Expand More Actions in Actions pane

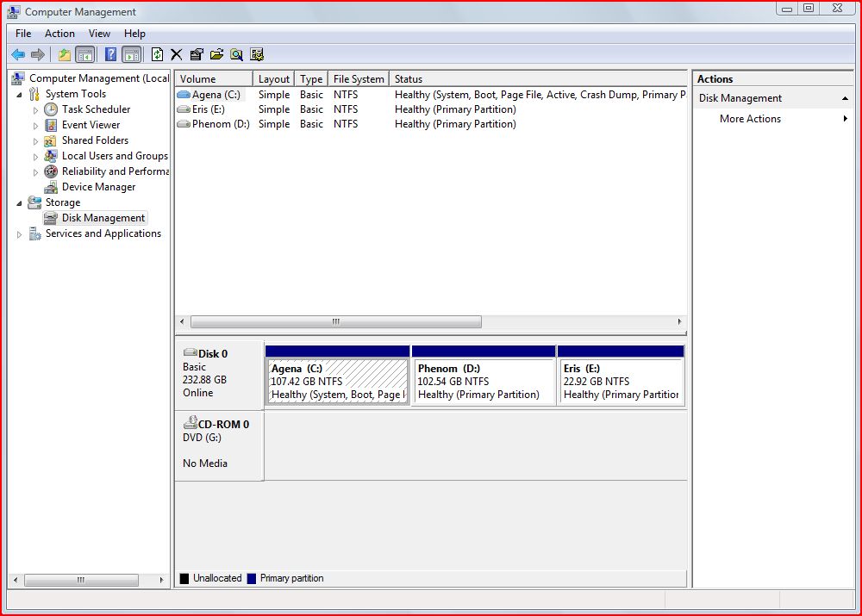tap(750, 119)
